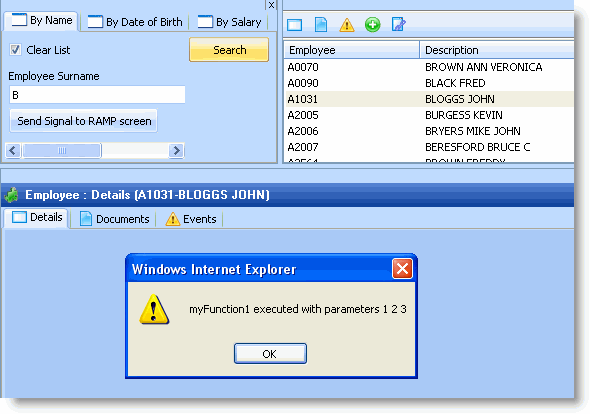
Task: Click BERESFORD BRUCE C description cell
Action: pyautogui.click(x=477, y=147)
